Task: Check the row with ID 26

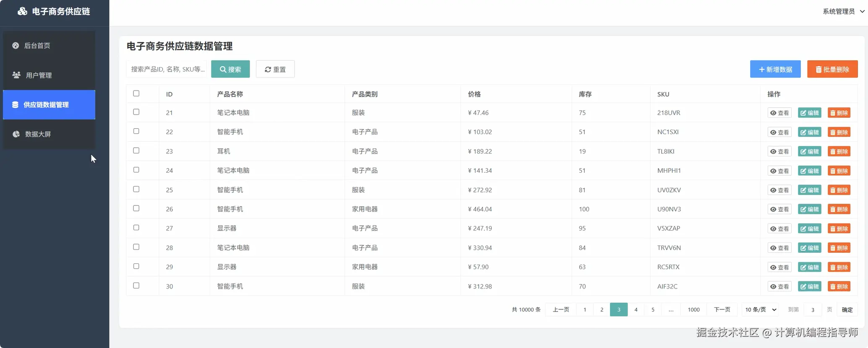Action: (x=136, y=208)
